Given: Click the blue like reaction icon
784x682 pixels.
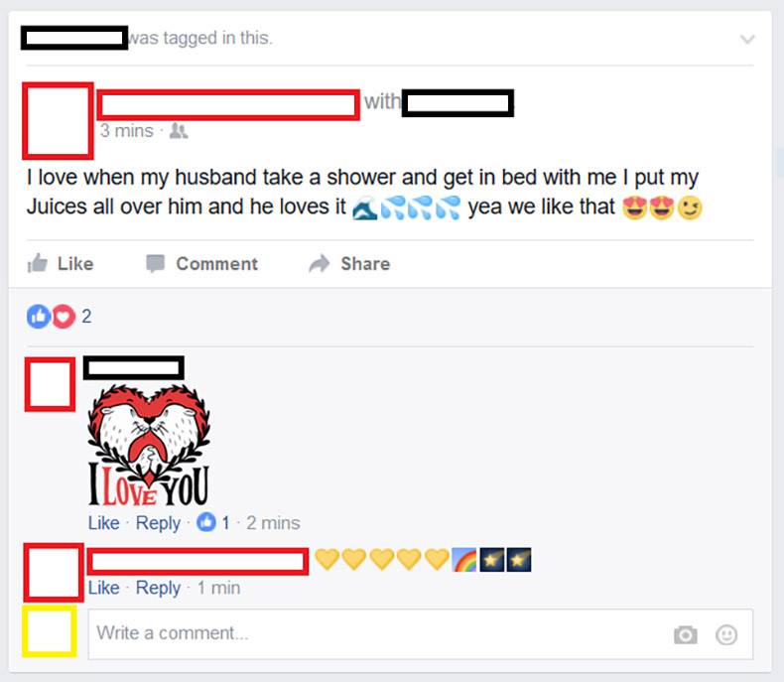Looking at the screenshot, I should [x=39, y=316].
